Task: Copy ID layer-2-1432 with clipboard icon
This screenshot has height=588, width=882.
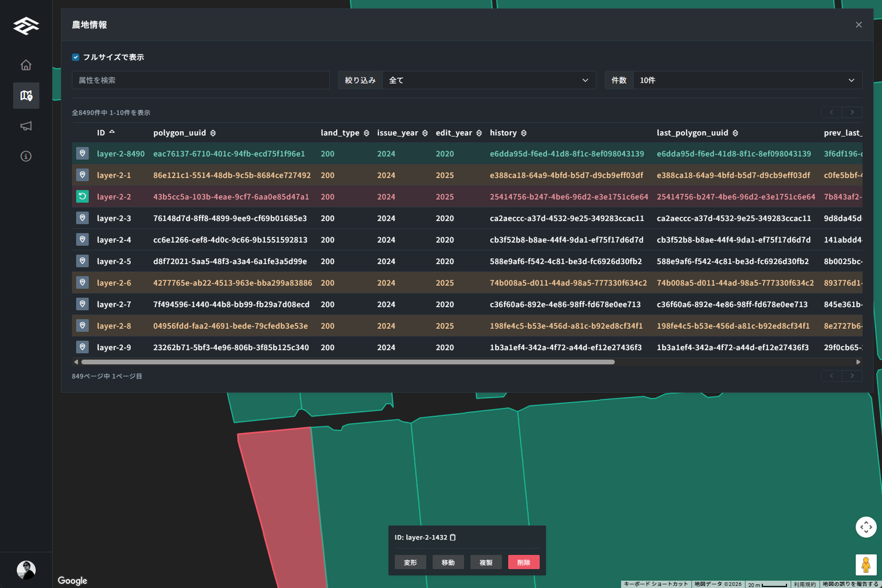Action: pyautogui.click(x=453, y=538)
